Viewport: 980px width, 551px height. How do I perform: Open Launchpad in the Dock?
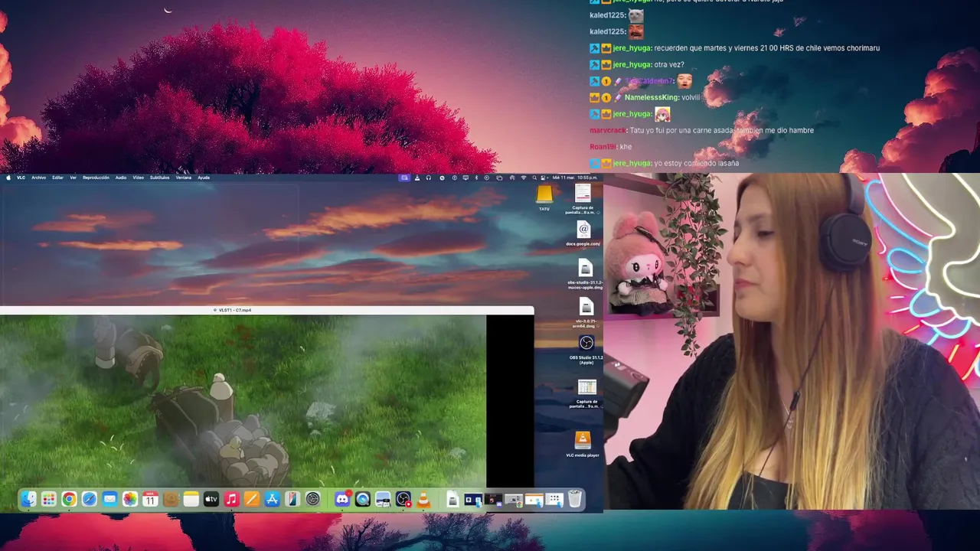[49, 500]
